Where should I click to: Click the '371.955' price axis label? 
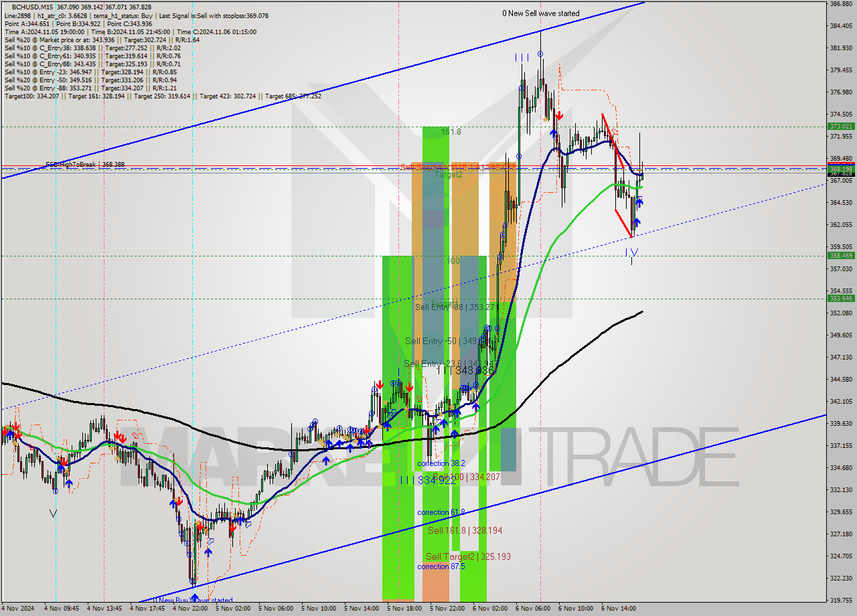point(841,137)
